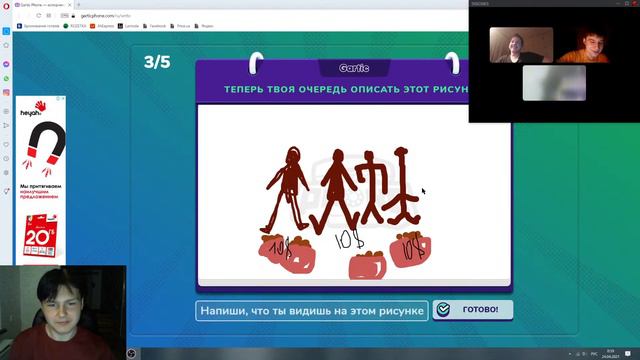Image resolution: width=640 pixels, height=360 pixels.
Task: Click the Gartic logo on the notebook
Action: (x=354, y=68)
